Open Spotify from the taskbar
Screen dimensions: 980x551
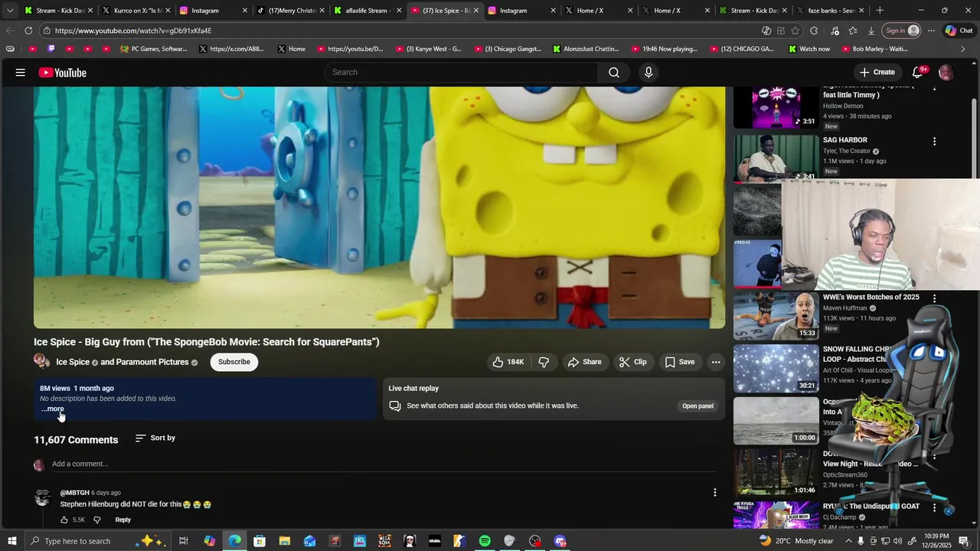point(485,541)
